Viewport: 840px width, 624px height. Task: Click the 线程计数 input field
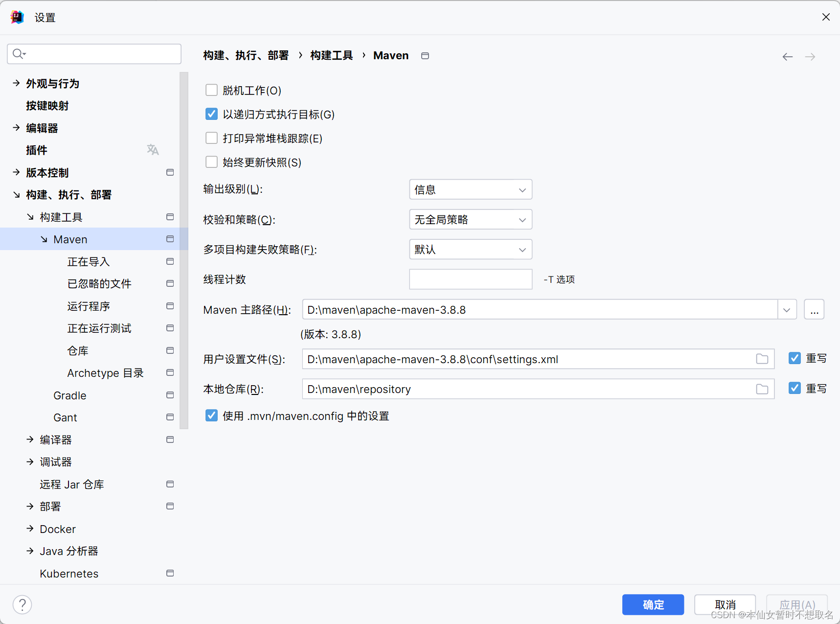471,279
